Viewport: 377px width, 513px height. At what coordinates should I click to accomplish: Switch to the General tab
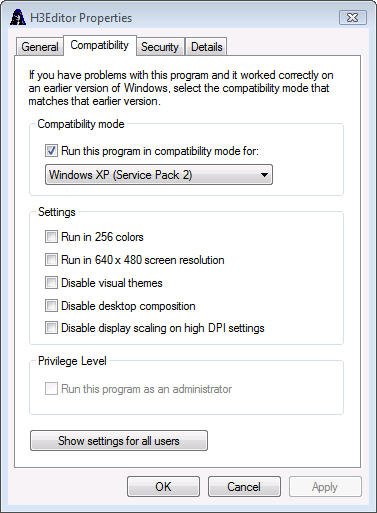click(x=40, y=47)
